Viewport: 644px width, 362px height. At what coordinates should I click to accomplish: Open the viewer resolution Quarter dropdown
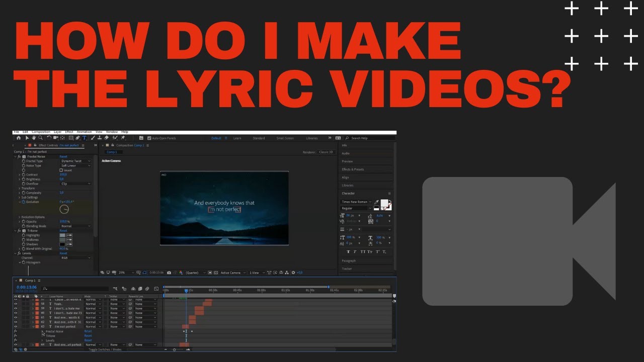pyautogui.click(x=195, y=273)
